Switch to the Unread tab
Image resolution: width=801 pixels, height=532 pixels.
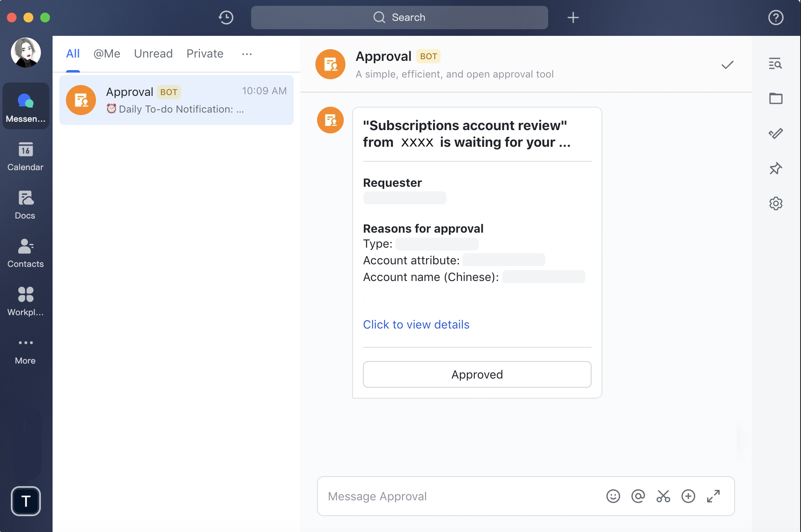click(x=153, y=53)
